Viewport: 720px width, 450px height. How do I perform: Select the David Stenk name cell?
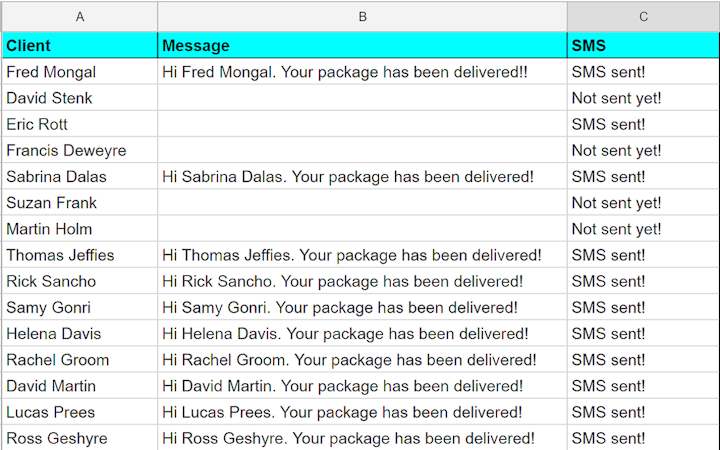point(79,98)
